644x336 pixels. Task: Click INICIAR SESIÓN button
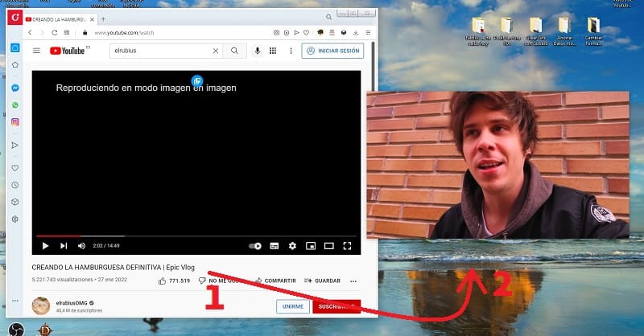tap(332, 51)
